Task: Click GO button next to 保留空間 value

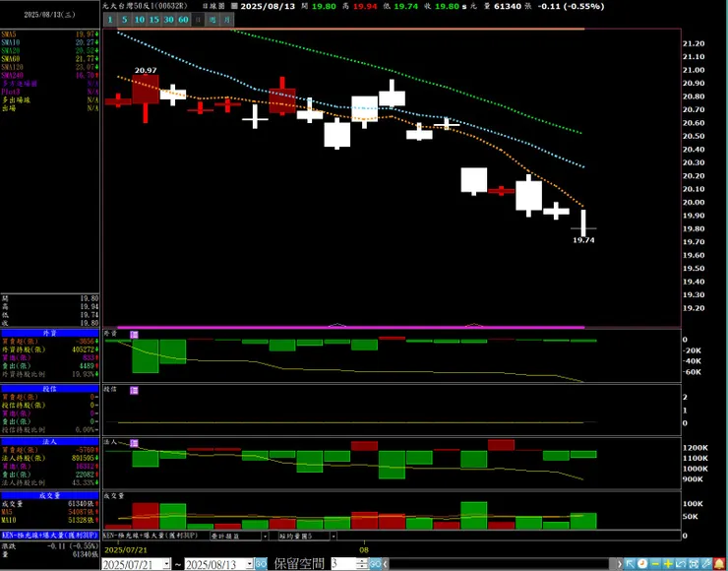Action: coord(375,564)
